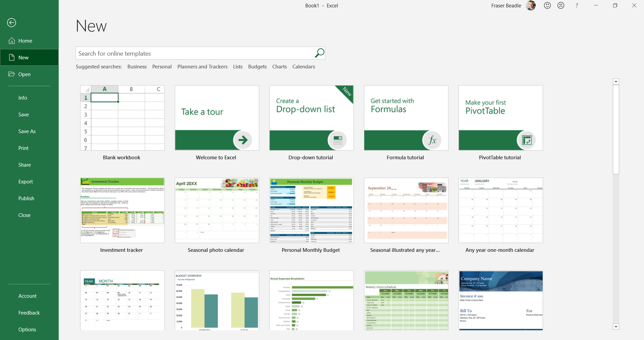Viewport: 644px width, 340px height.
Task: Open Excel Options
Action: coord(29,329)
